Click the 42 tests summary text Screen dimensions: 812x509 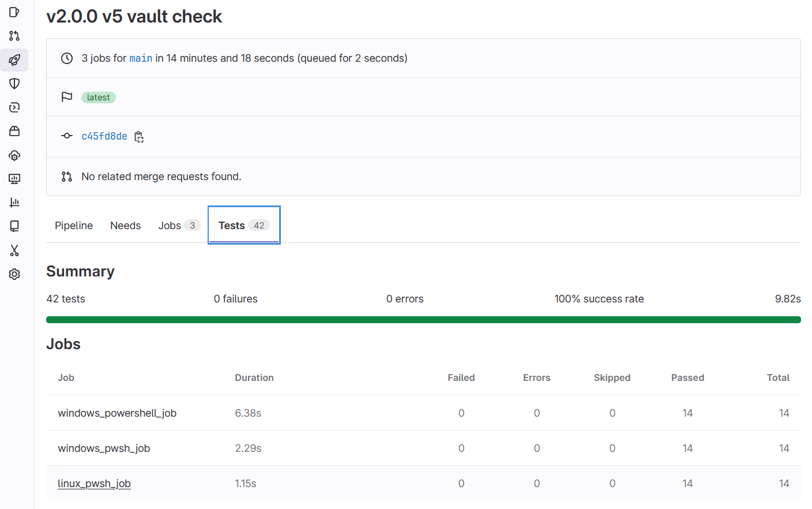point(66,299)
